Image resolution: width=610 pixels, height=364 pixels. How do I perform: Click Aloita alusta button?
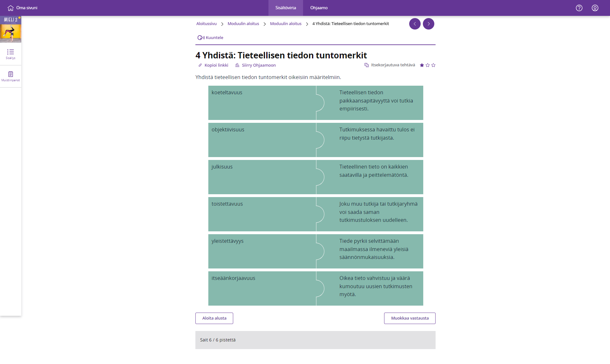coord(214,318)
